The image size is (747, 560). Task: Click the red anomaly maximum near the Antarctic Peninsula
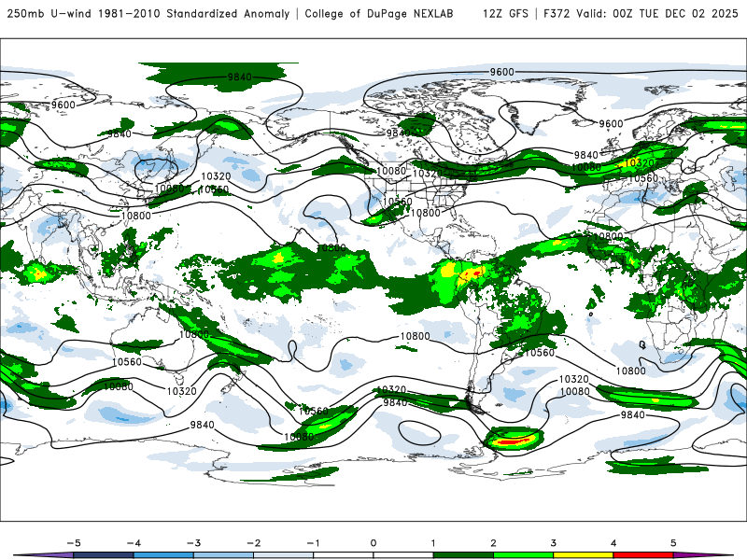(x=511, y=442)
